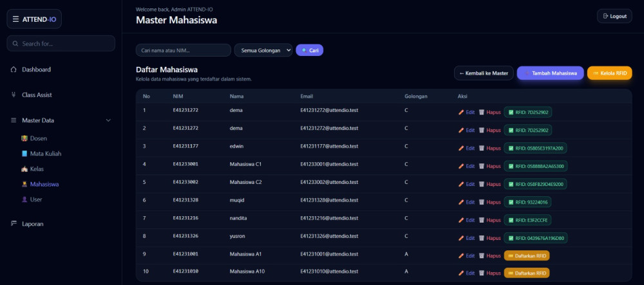
Task: Click Daftarkan RFID for Mahasiswa A1
Action: click(x=526, y=255)
